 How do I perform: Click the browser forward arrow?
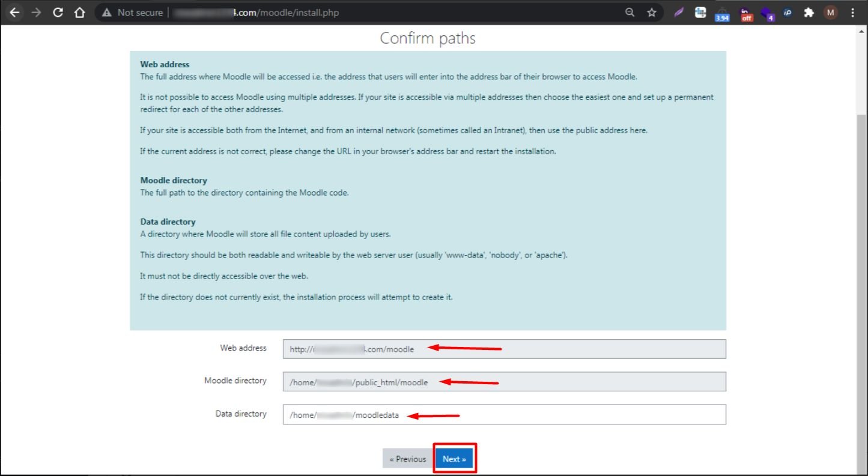click(x=37, y=13)
